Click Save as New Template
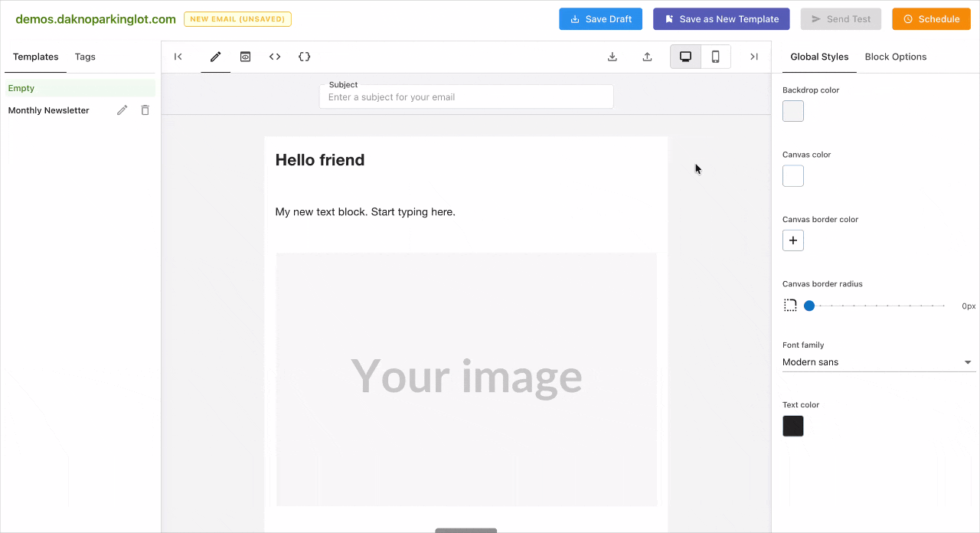The height and width of the screenshot is (533, 980). 722,19
